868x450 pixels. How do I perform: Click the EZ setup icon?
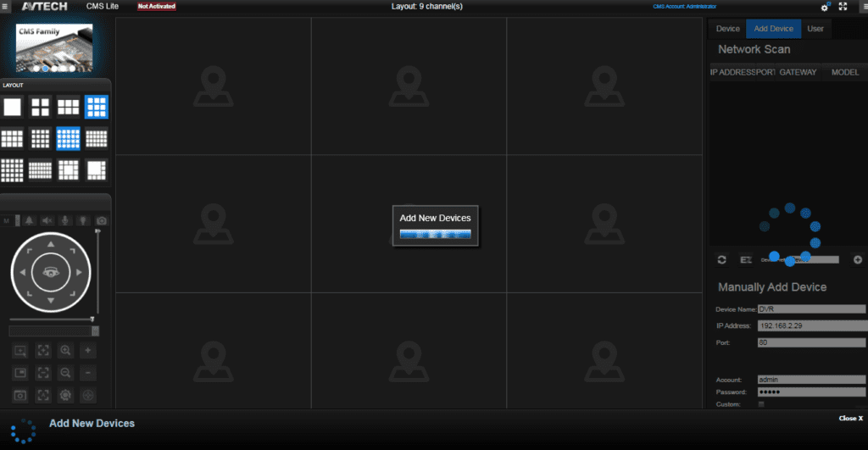(746, 259)
